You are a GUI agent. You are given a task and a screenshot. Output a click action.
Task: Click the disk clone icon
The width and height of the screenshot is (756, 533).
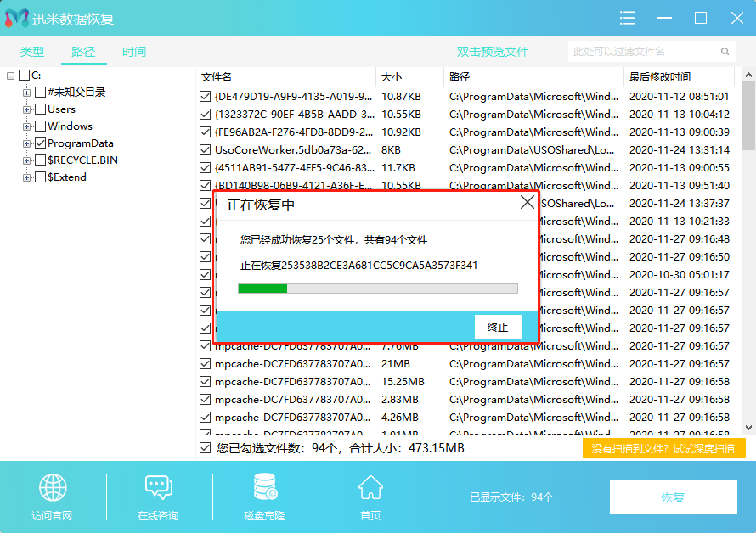pos(264,488)
